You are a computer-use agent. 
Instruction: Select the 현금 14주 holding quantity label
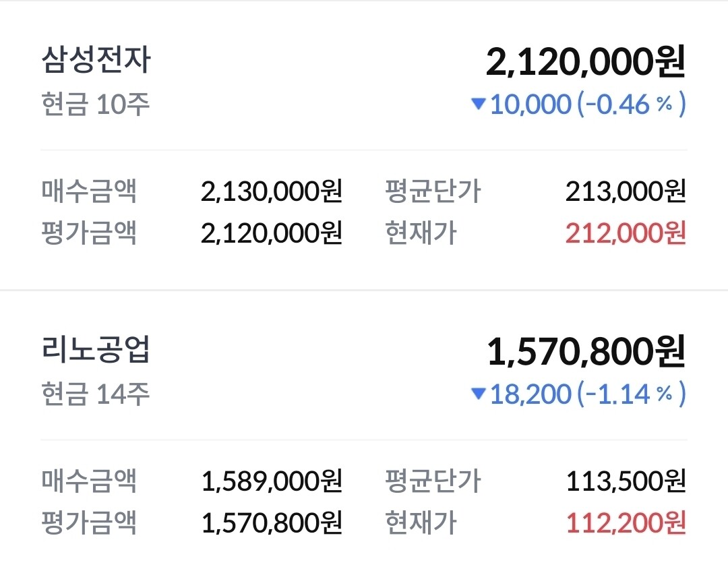coord(95,394)
